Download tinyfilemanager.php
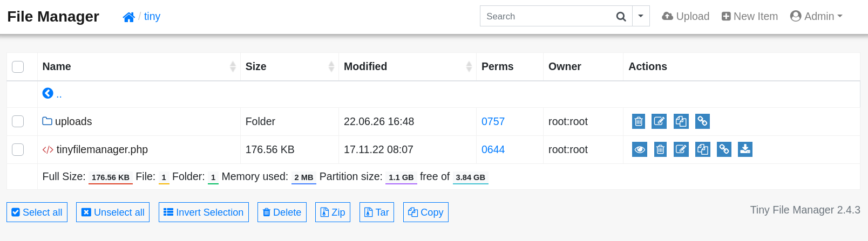868x241 pixels. (x=745, y=149)
